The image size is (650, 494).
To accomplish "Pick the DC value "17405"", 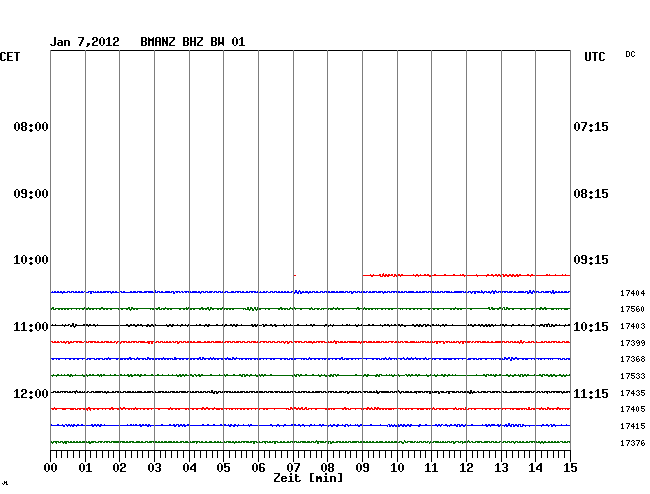I will tap(633, 409).
